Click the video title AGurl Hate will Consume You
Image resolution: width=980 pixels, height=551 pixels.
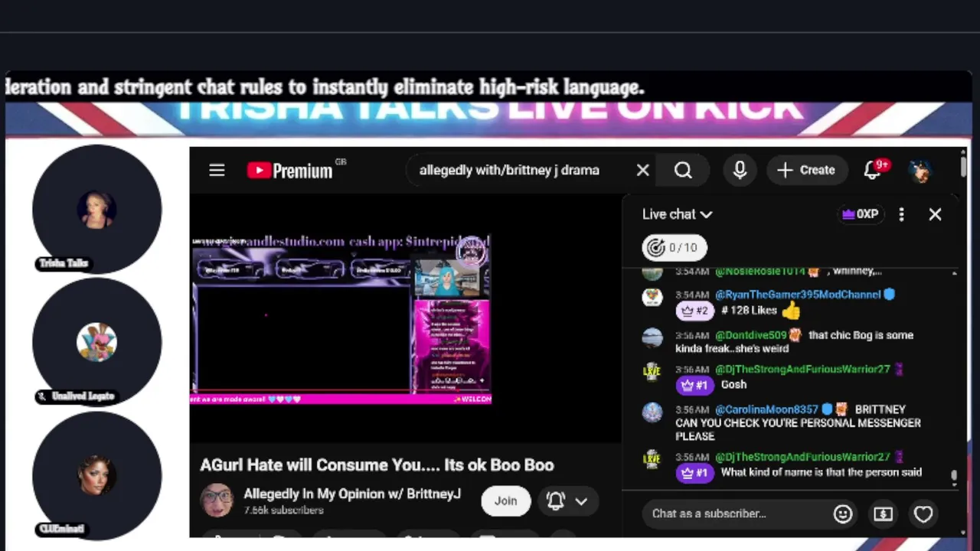click(x=377, y=465)
